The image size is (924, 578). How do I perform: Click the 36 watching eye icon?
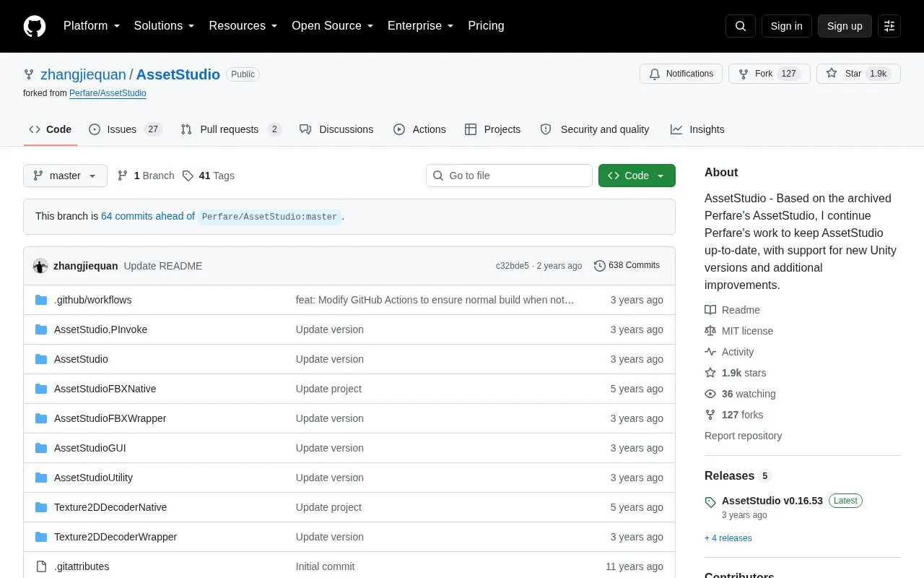click(x=710, y=394)
